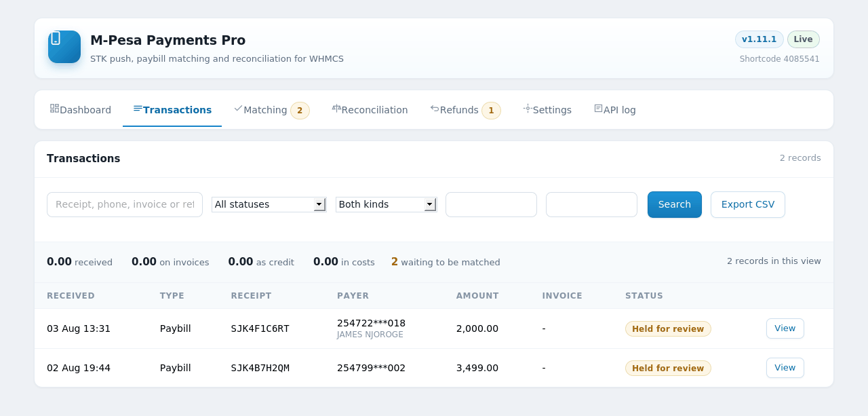Image resolution: width=868 pixels, height=416 pixels.
Task: Click the first empty date field
Action: pos(491,204)
